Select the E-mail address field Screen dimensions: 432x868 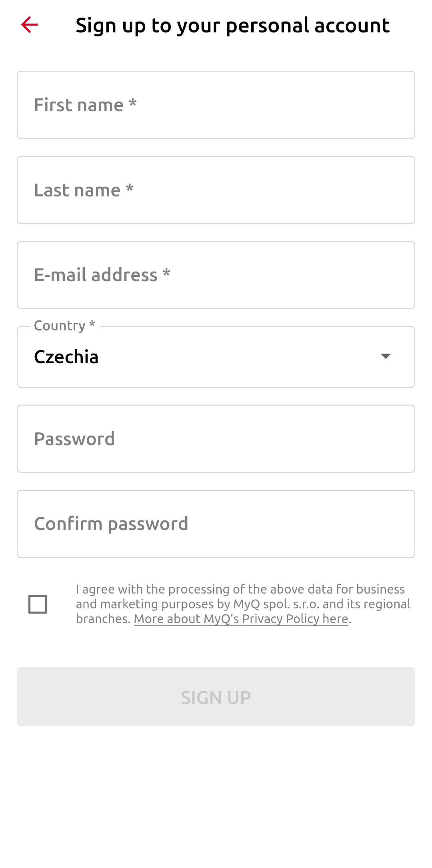(x=216, y=274)
